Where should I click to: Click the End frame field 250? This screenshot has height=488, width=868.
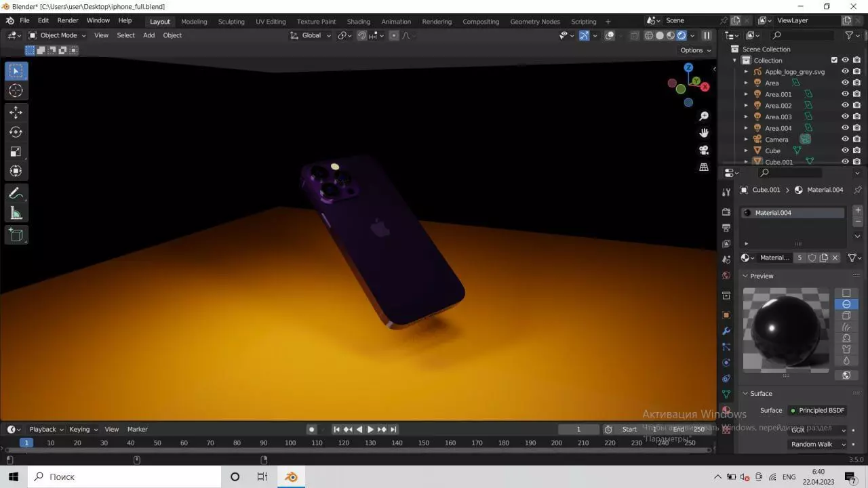tap(690, 429)
